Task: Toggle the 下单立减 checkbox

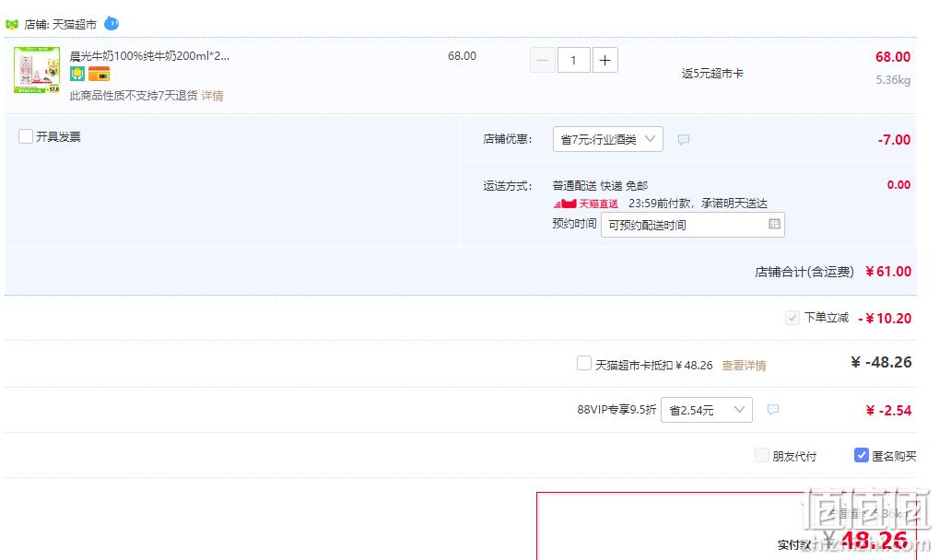Action: [792, 318]
